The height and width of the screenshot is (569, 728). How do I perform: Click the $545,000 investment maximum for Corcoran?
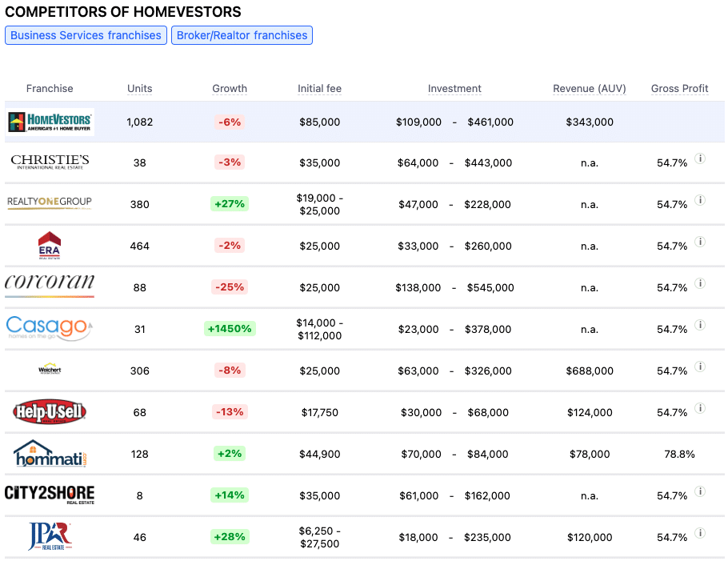coord(490,287)
